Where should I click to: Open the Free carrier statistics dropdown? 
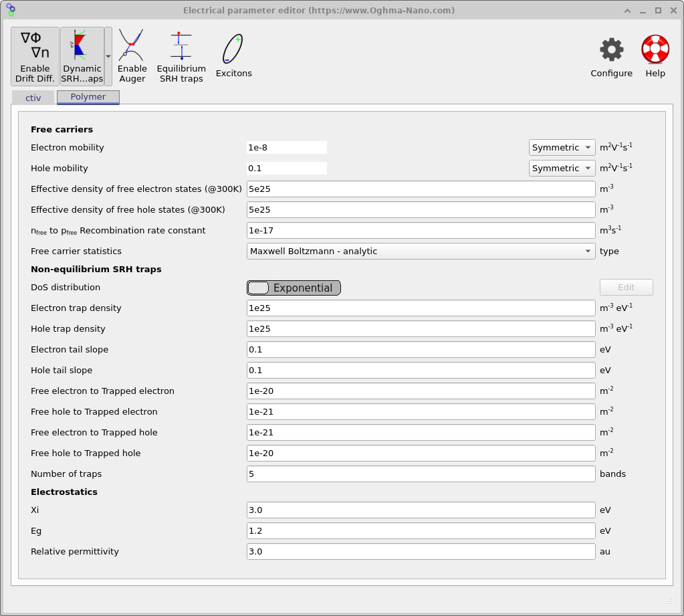[x=419, y=251]
